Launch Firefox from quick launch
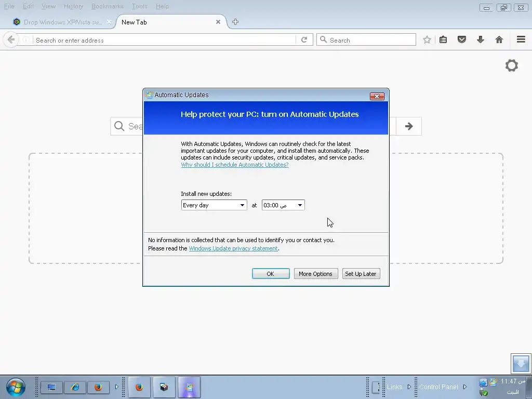The height and width of the screenshot is (399, 532). pyautogui.click(x=98, y=387)
